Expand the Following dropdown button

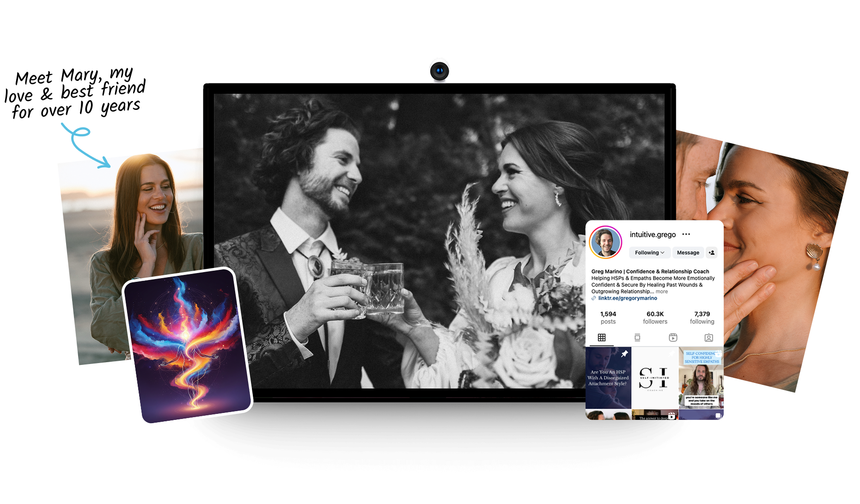click(649, 253)
